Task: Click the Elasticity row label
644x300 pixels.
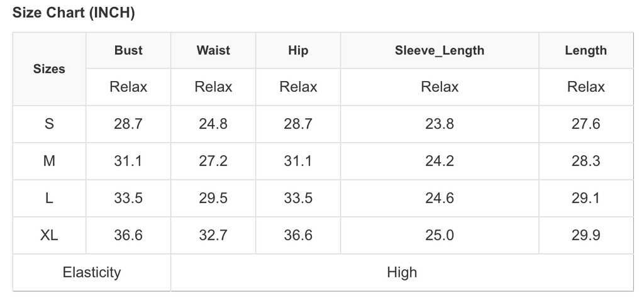Action: point(92,272)
